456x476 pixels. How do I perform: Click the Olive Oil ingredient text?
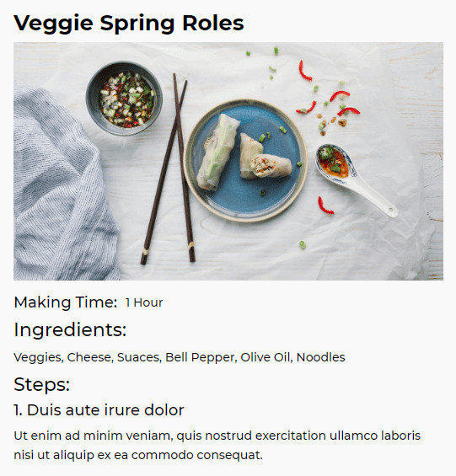coord(266,357)
